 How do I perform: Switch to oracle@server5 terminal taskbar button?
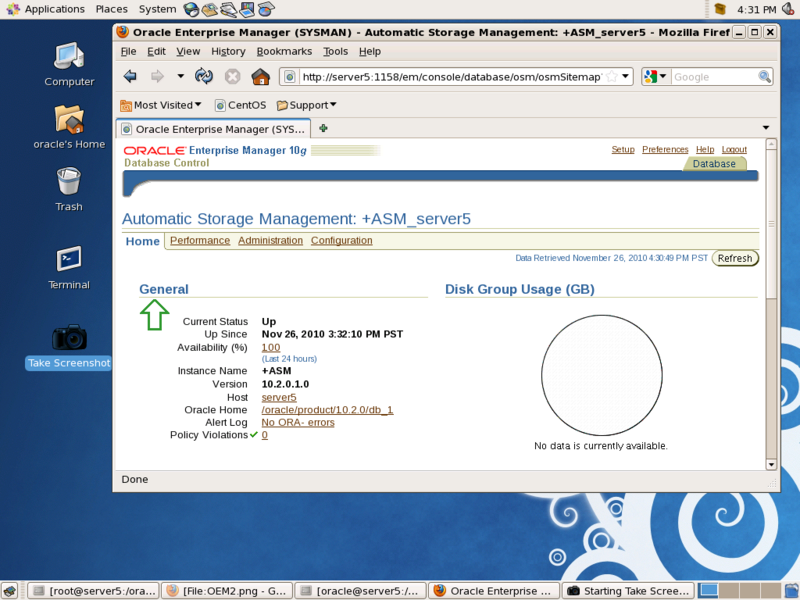point(361,590)
